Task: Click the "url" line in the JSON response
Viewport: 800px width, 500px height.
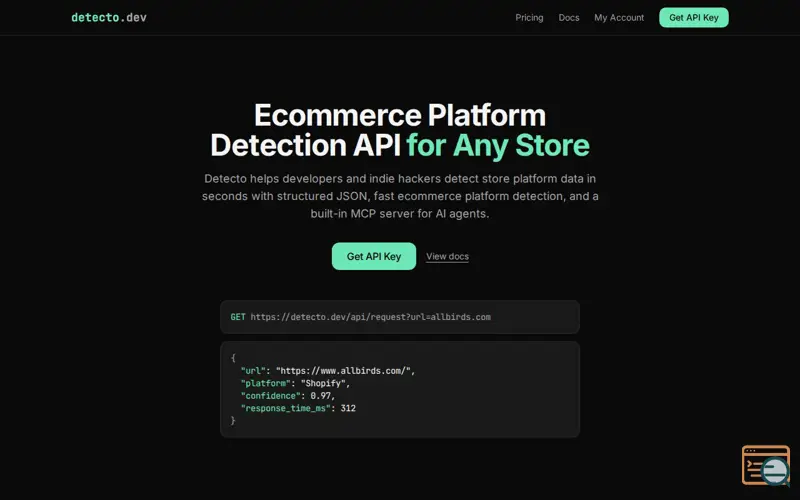Action: (x=328, y=371)
